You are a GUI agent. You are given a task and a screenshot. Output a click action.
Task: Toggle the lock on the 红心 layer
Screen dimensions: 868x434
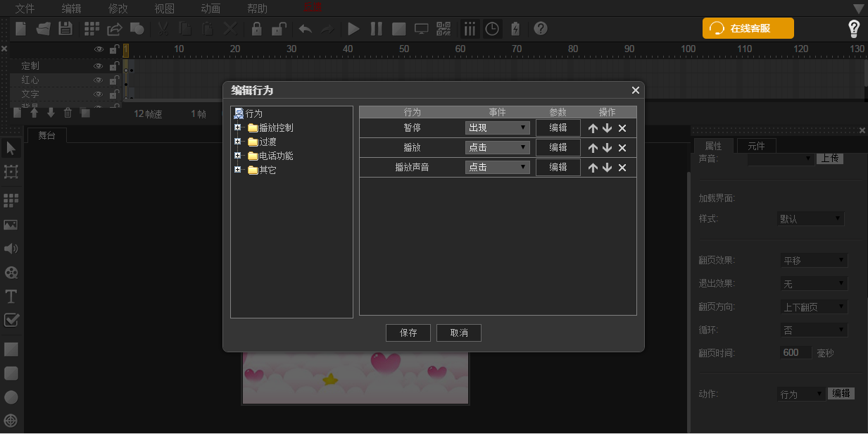click(113, 80)
